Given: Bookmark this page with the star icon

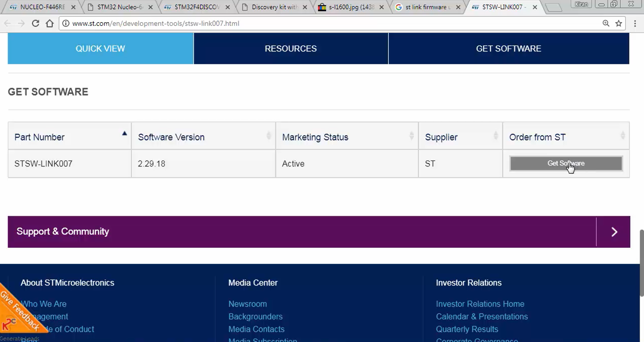Looking at the screenshot, I should [x=619, y=23].
